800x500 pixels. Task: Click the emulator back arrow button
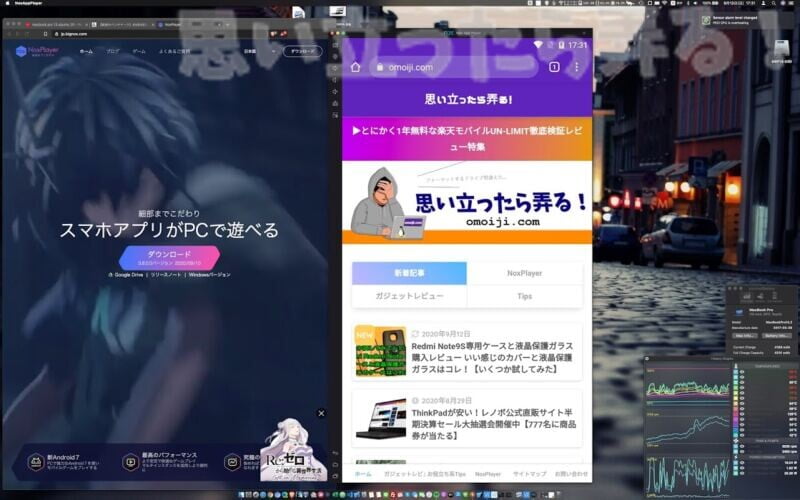pyautogui.click(x=335, y=454)
